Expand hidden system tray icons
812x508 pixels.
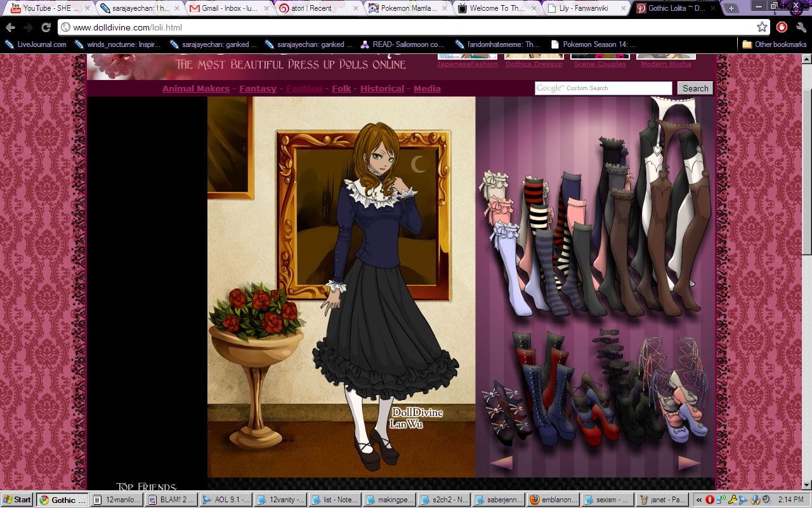point(699,500)
